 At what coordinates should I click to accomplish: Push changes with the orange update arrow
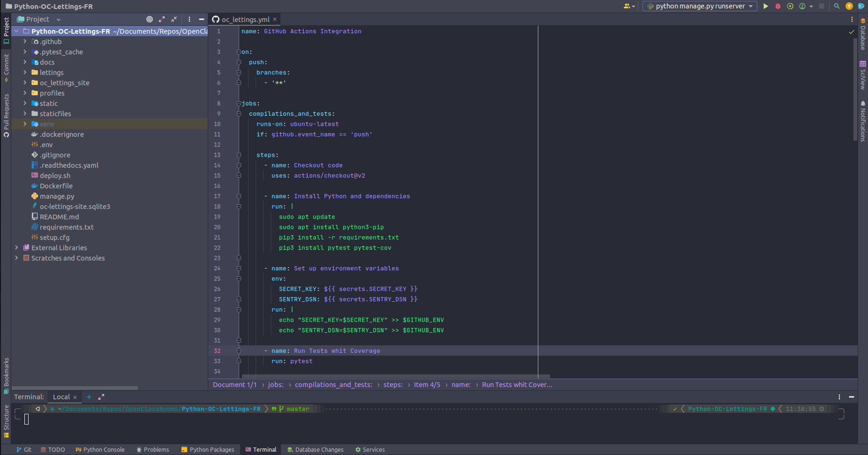tap(850, 6)
